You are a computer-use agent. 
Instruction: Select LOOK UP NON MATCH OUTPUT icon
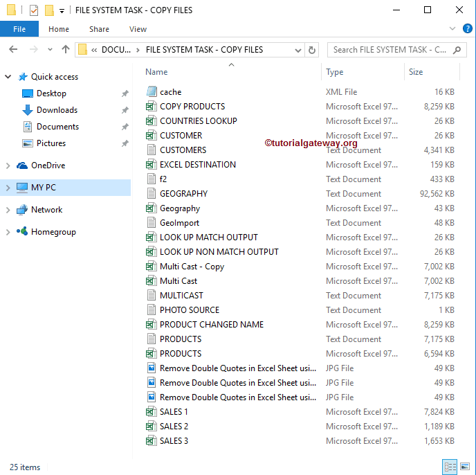tap(152, 251)
